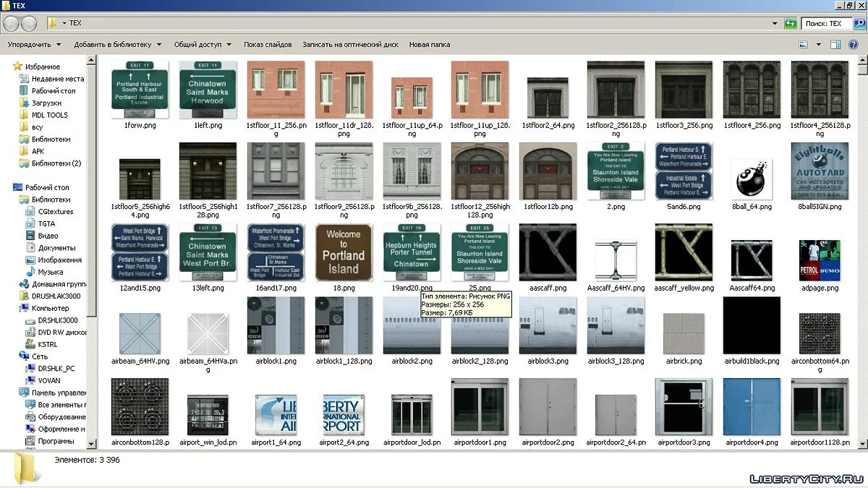Toggle the preview pane button
This screenshot has height=488, width=868.
click(x=835, y=45)
